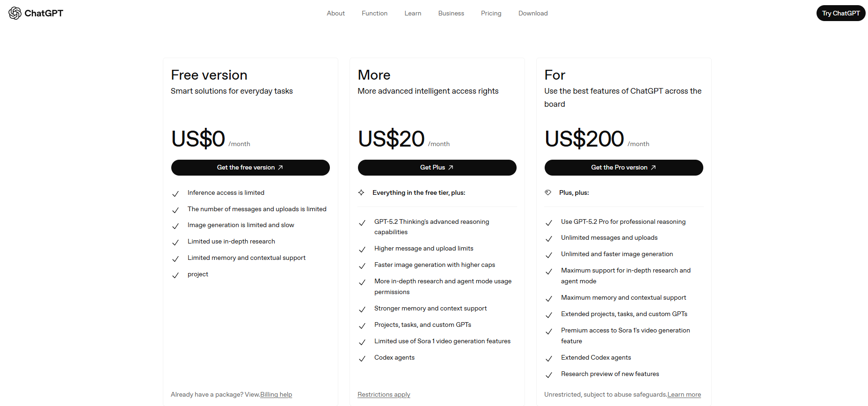The image size is (868, 406).
Task: Click the checkmark beside Codex agents
Action: tap(362, 359)
